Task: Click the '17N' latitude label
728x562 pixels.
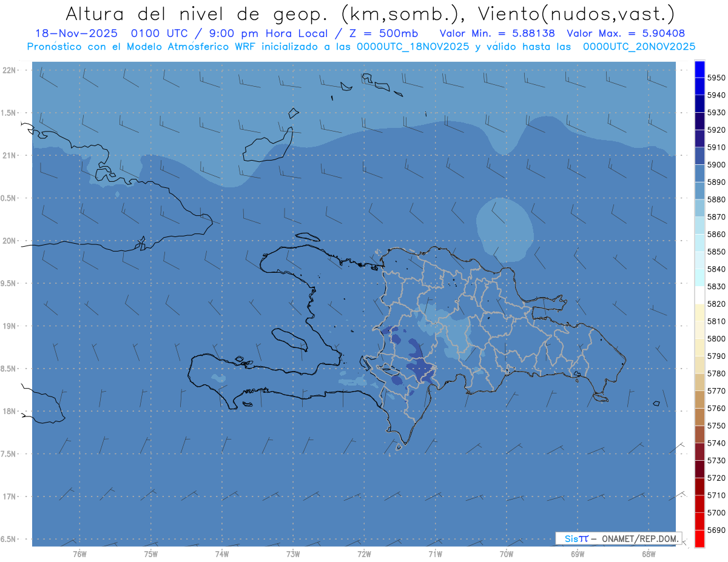Action: point(9,497)
